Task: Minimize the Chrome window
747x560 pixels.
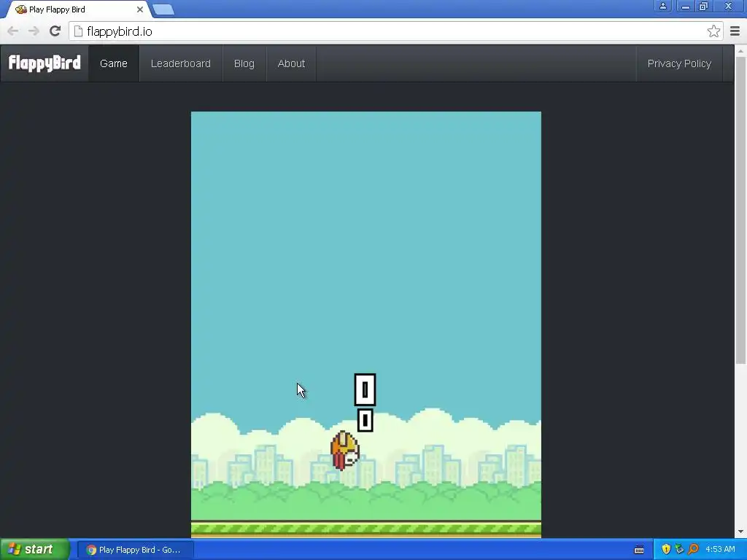Action: 685,6
